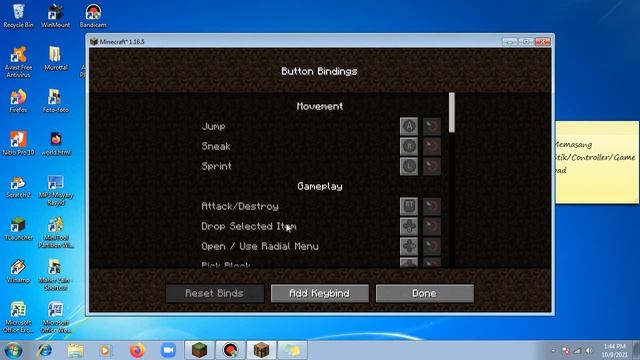Click the Movement section heading
The width and height of the screenshot is (640, 360).
320,106
